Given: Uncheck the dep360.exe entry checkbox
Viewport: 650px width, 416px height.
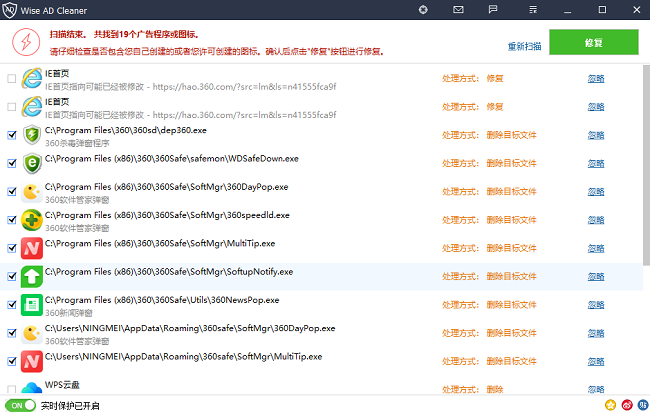Looking at the screenshot, I should tap(11, 134).
